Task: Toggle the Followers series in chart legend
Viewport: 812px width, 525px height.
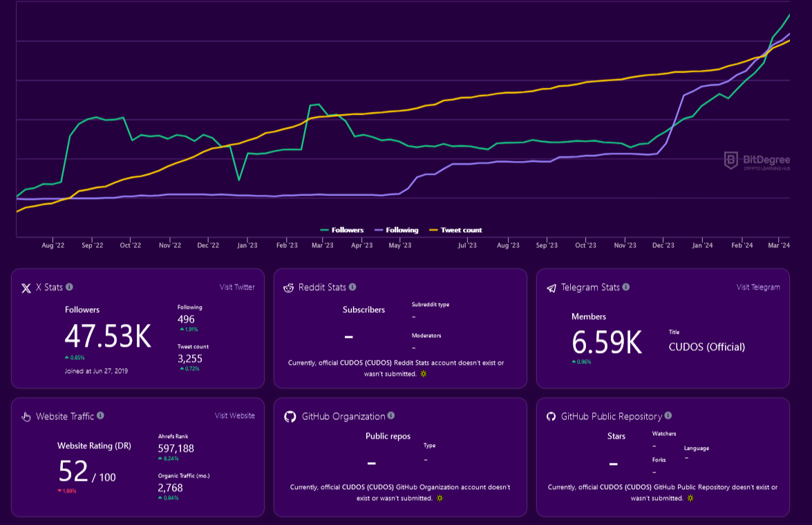Action: (342, 230)
